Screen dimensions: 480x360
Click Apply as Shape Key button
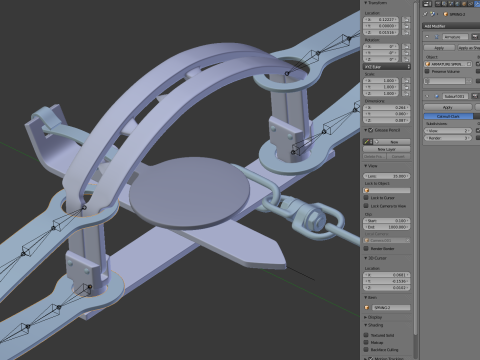click(469, 48)
